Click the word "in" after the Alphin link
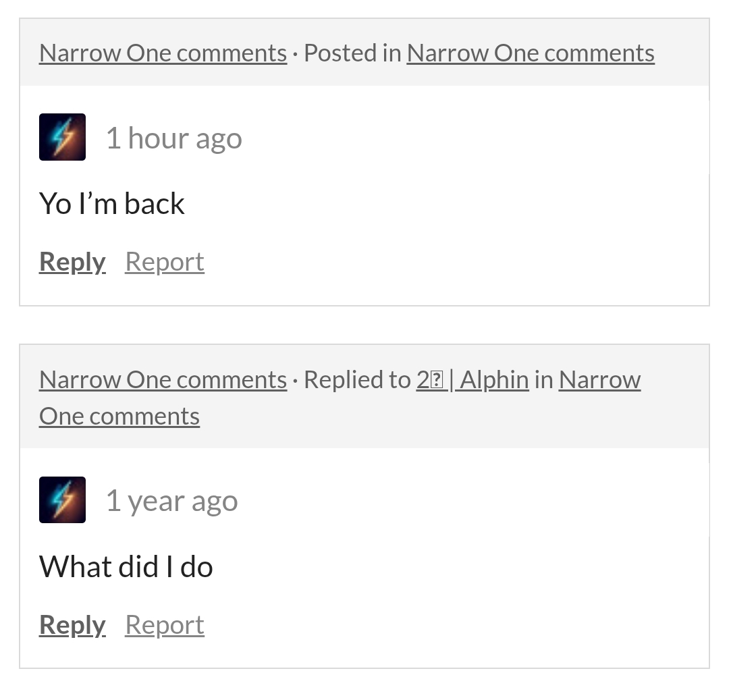 pos(543,379)
